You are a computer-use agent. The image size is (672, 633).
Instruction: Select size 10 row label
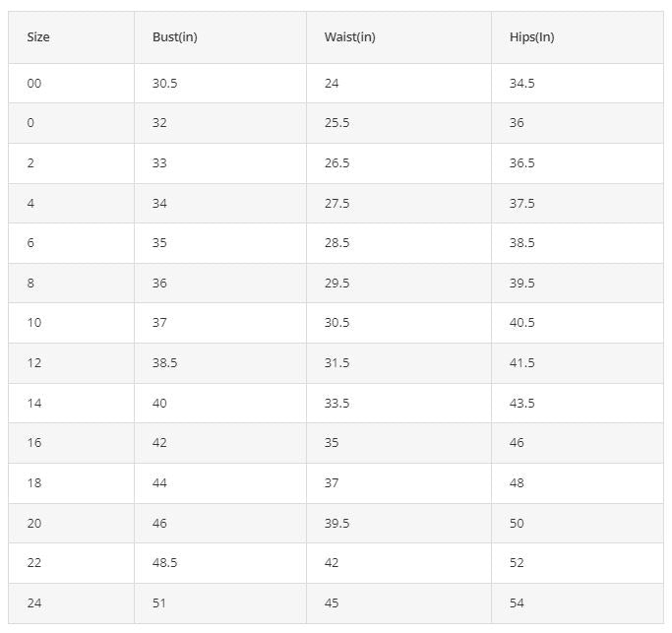point(34,323)
